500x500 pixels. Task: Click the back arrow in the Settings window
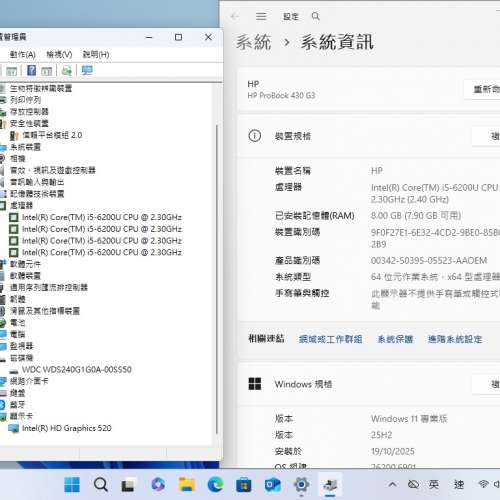click(x=235, y=16)
